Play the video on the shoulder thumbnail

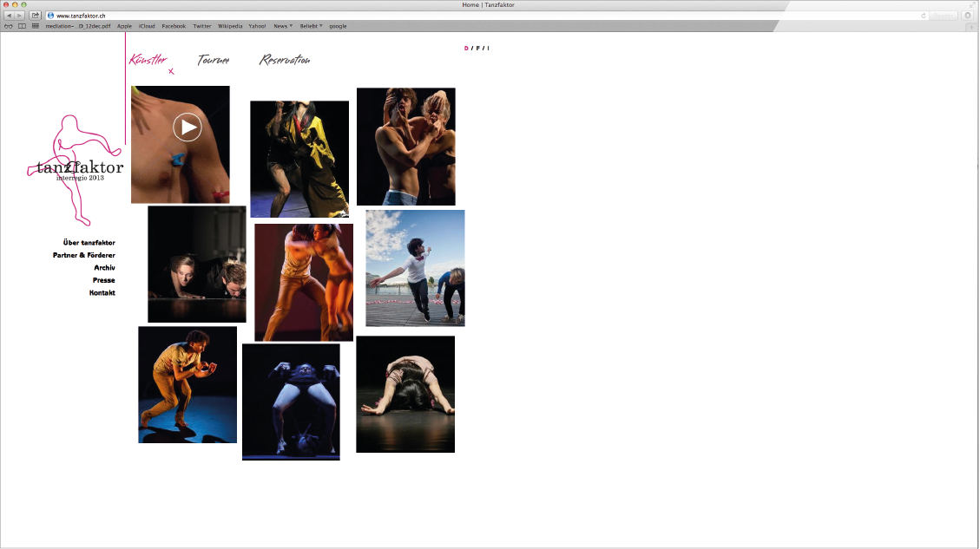[187, 127]
